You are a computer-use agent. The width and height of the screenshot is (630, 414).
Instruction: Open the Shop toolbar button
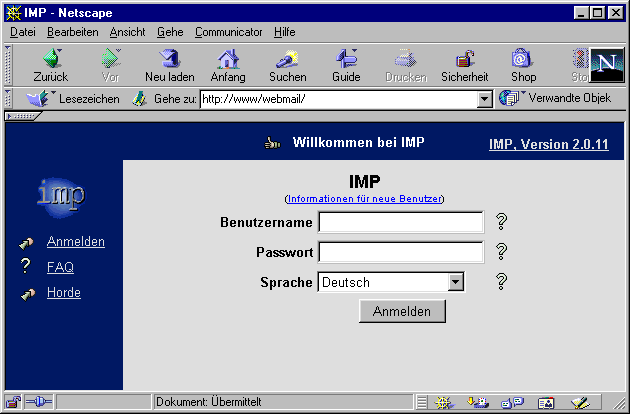point(523,65)
